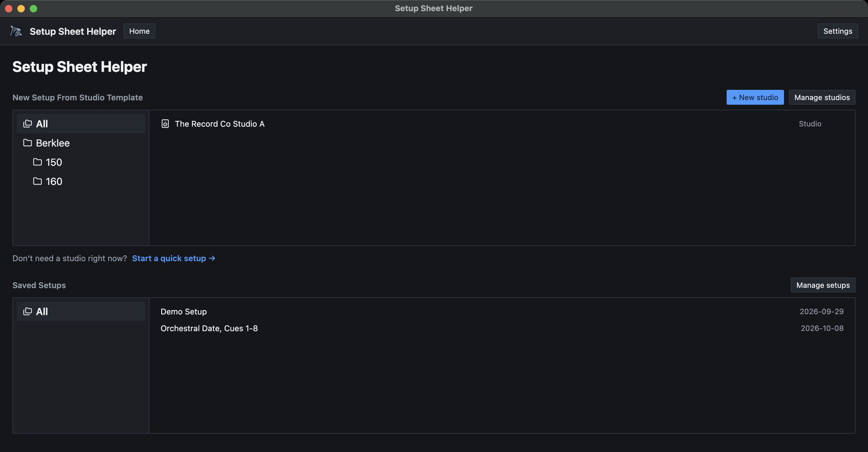The image size is (868, 452).
Task: Click the All icon in Saved Setups
Action: 28,312
